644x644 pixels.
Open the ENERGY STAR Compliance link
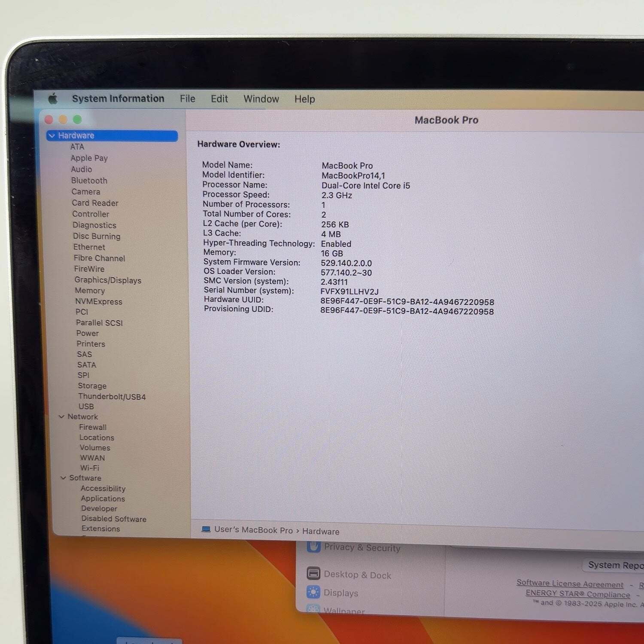point(578,594)
